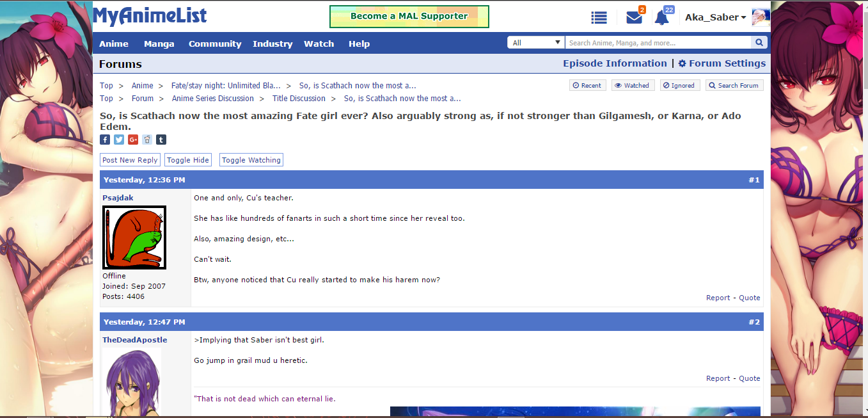
Task: Open the notifications bell icon
Action: [x=662, y=18]
